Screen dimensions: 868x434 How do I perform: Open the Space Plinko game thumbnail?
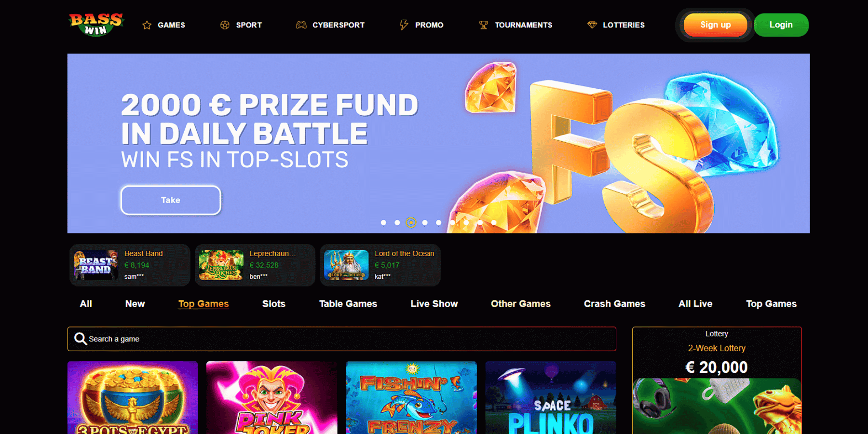[x=551, y=397]
